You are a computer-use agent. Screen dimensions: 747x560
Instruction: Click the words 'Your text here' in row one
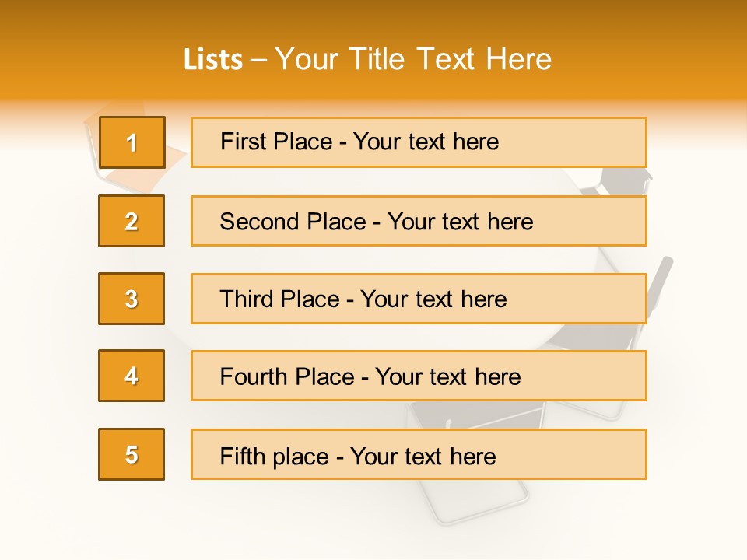point(426,142)
